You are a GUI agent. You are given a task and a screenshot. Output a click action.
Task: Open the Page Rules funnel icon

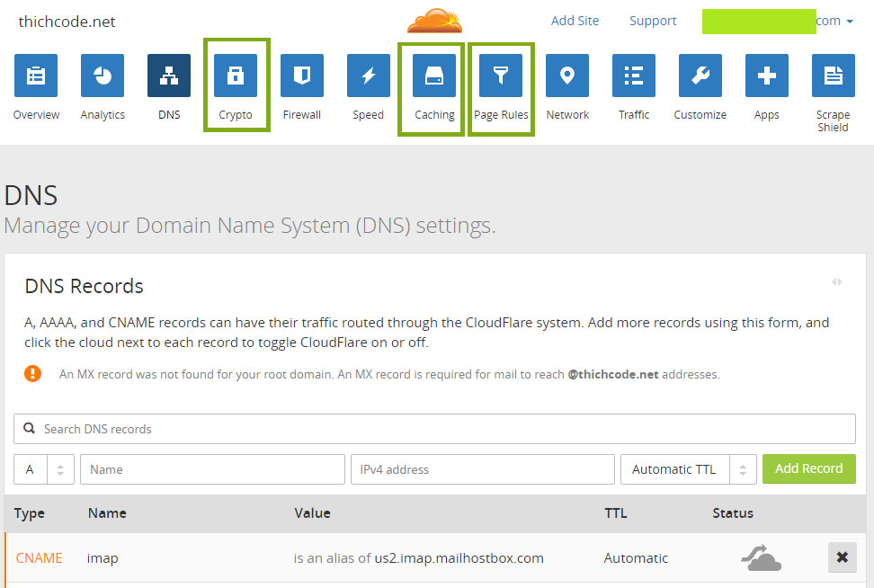coord(501,76)
